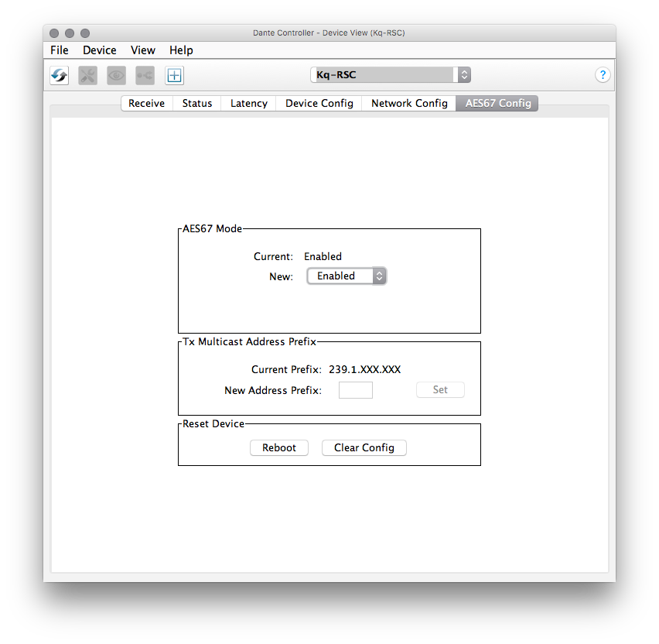Viewport: 659px width, 644px height.
Task: Switch to the Network Config tab
Action: [409, 104]
